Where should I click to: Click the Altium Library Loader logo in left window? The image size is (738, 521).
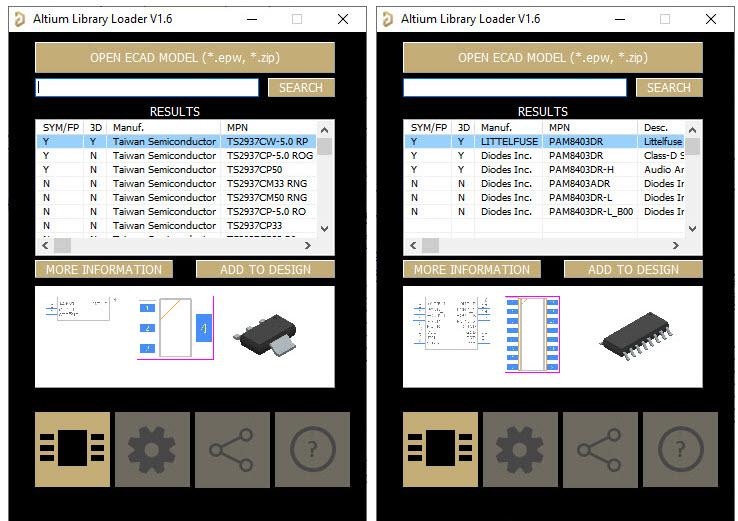(x=19, y=19)
